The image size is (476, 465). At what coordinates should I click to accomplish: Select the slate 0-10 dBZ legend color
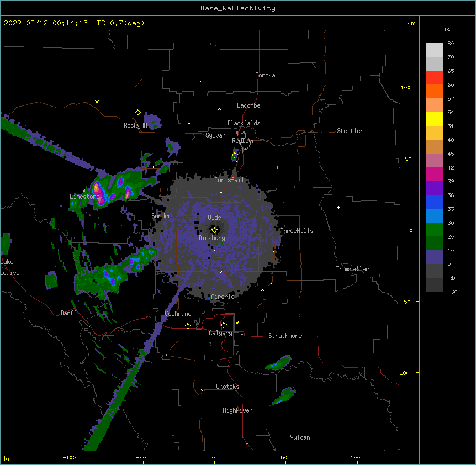coord(434,257)
